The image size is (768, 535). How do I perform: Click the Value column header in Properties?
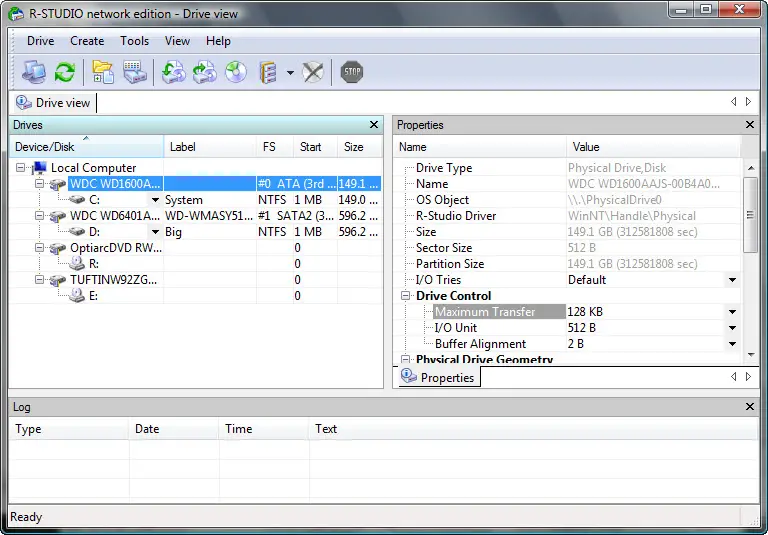653,147
